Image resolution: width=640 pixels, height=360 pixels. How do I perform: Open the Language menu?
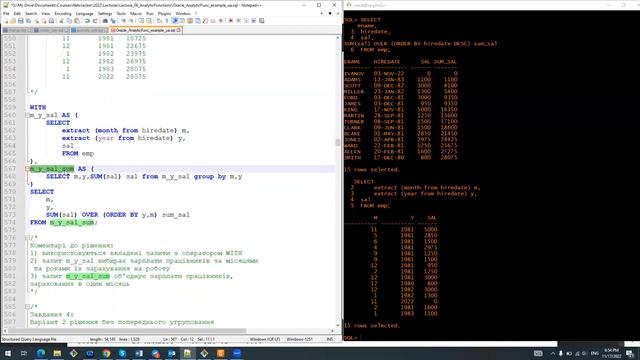coord(84,13)
